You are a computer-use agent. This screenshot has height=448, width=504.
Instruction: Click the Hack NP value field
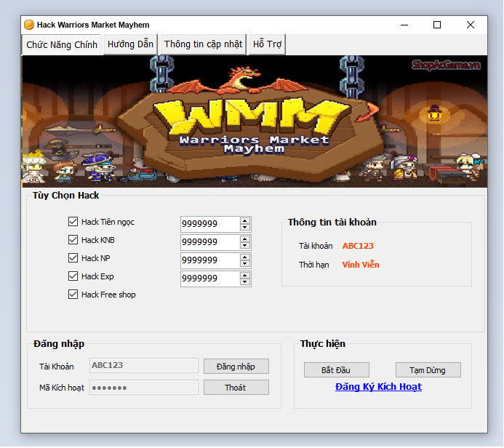point(210,260)
